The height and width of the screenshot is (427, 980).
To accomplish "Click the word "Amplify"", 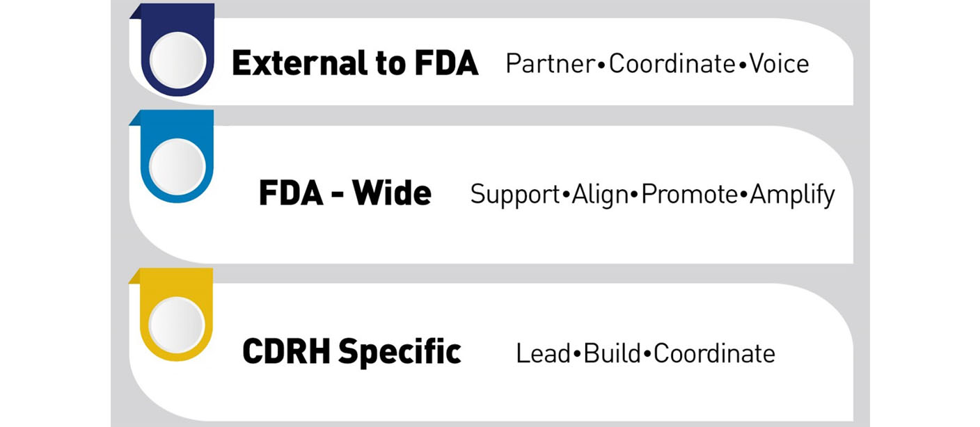I will click(x=792, y=195).
